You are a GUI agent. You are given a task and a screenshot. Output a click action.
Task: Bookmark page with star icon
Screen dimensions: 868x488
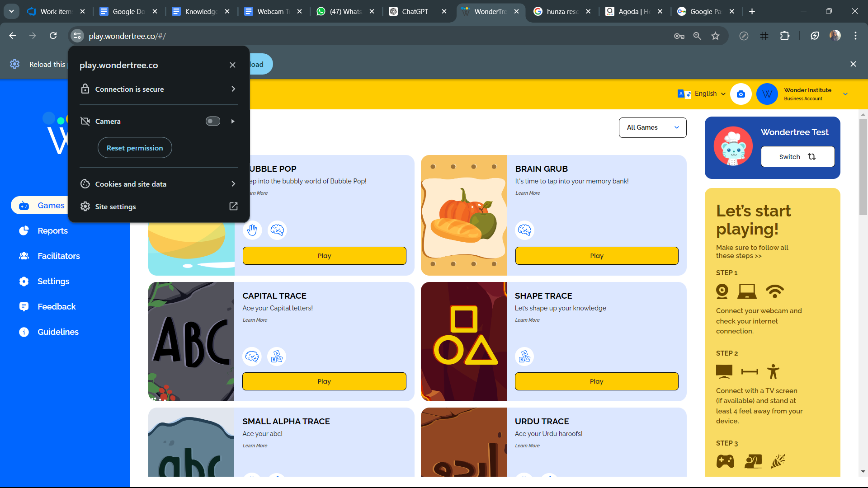tap(715, 36)
